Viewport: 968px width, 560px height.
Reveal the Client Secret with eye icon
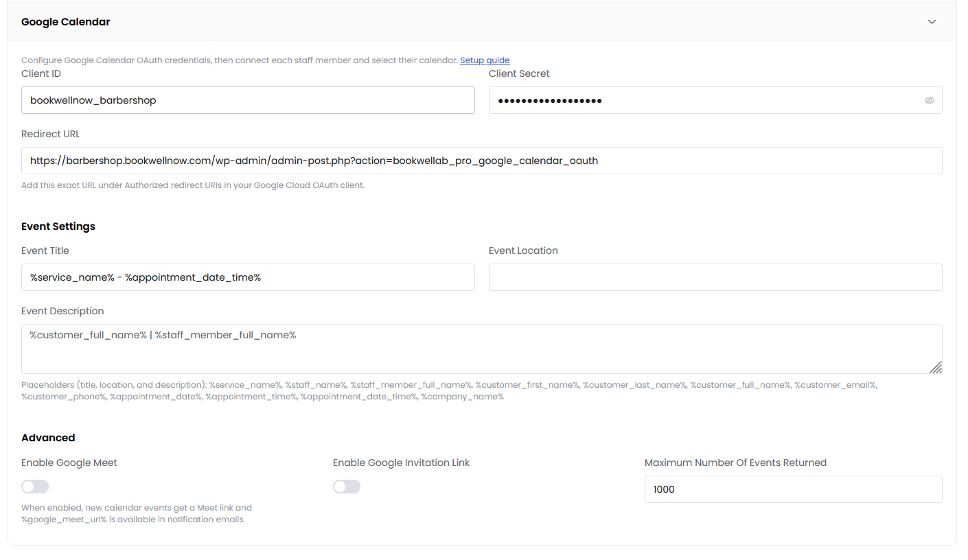point(930,100)
